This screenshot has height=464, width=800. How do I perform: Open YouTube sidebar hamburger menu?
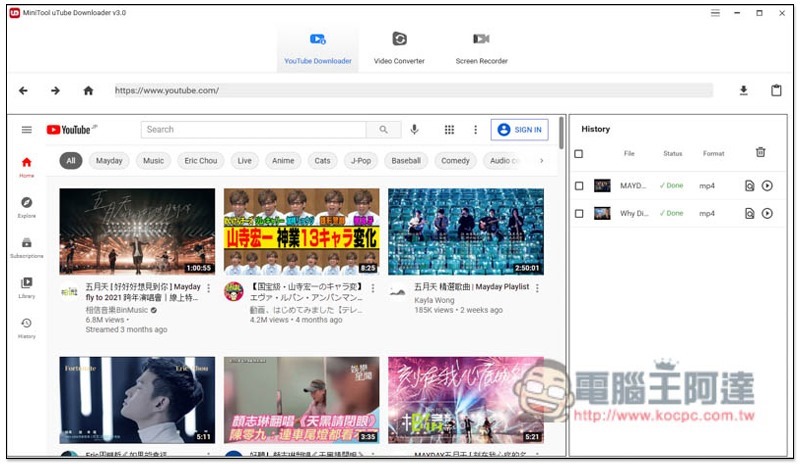click(27, 130)
